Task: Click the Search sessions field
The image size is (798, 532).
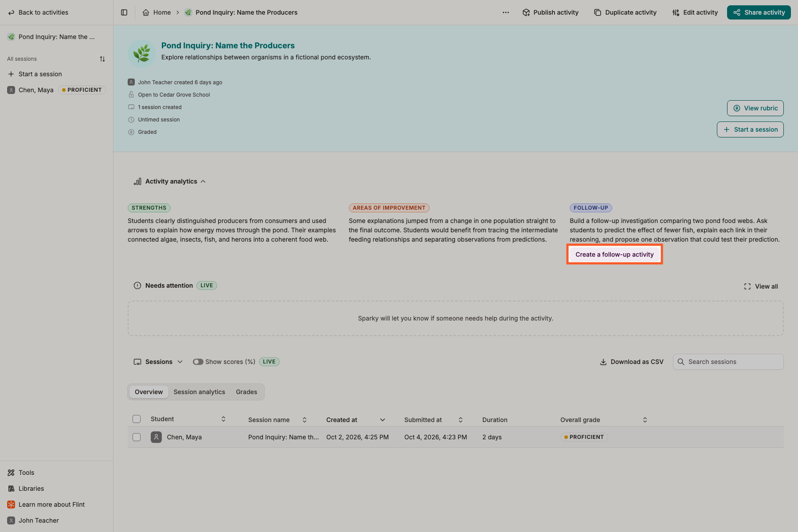Action: [x=728, y=362]
